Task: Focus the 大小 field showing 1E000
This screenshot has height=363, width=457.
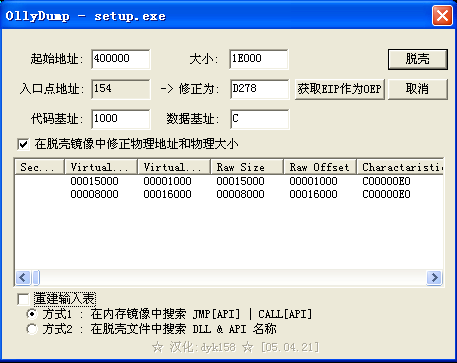Action: point(259,59)
